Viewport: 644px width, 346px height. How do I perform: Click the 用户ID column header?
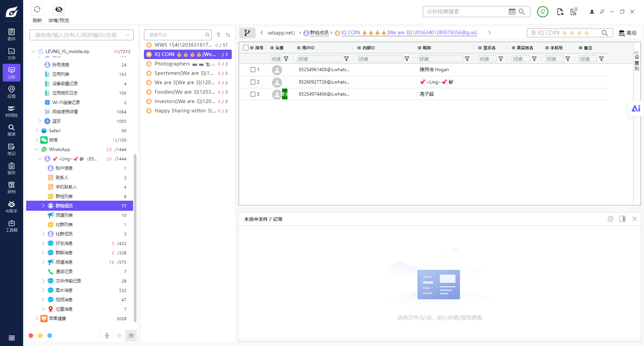308,48
